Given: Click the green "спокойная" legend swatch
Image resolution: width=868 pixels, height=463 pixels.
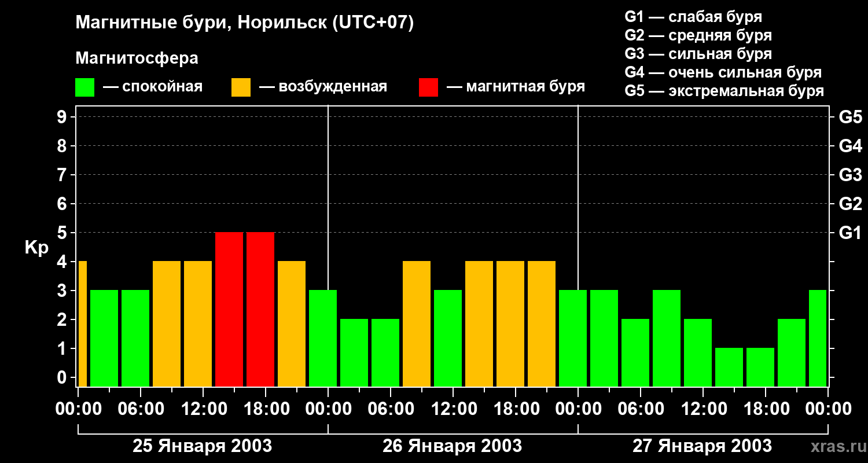Looking at the screenshot, I should coord(85,87).
